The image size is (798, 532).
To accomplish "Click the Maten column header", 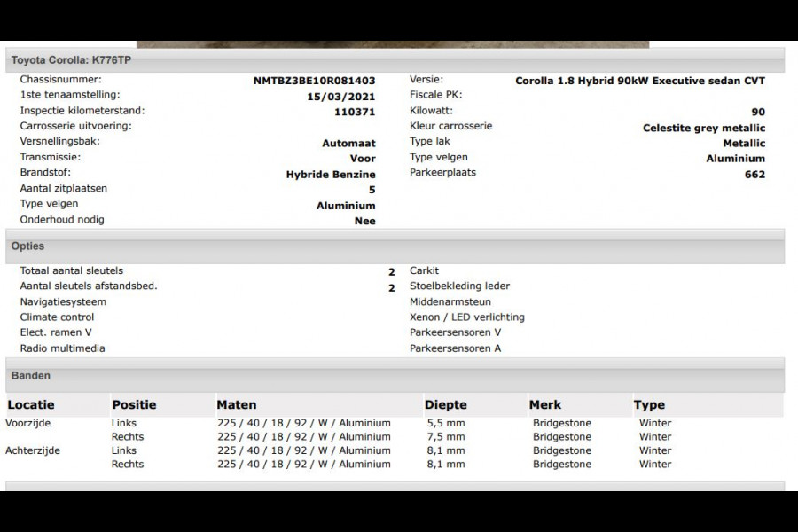I will [x=237, y=404].
